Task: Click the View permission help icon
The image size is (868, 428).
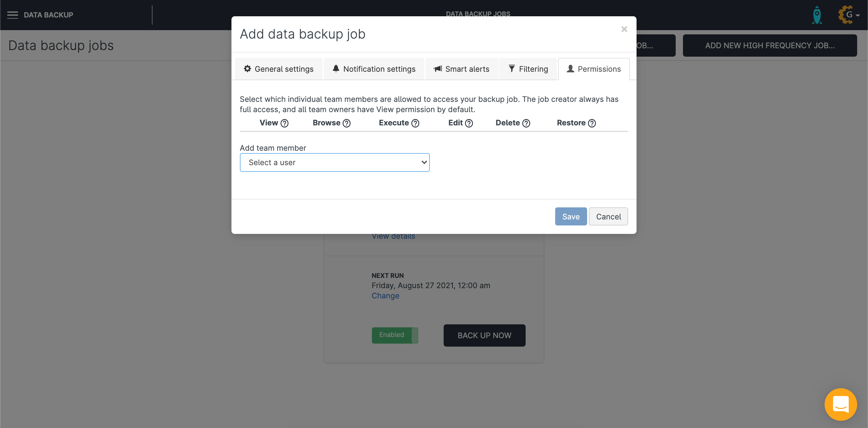Action: coord(285,123)
